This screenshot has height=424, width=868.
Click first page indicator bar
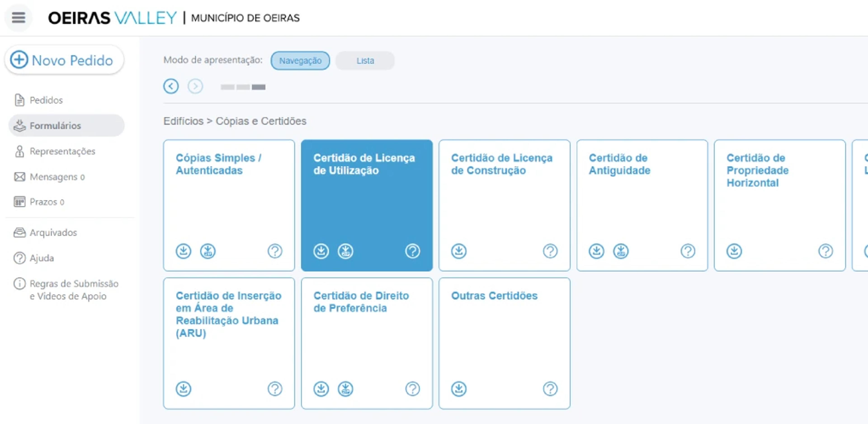[228, 87]
